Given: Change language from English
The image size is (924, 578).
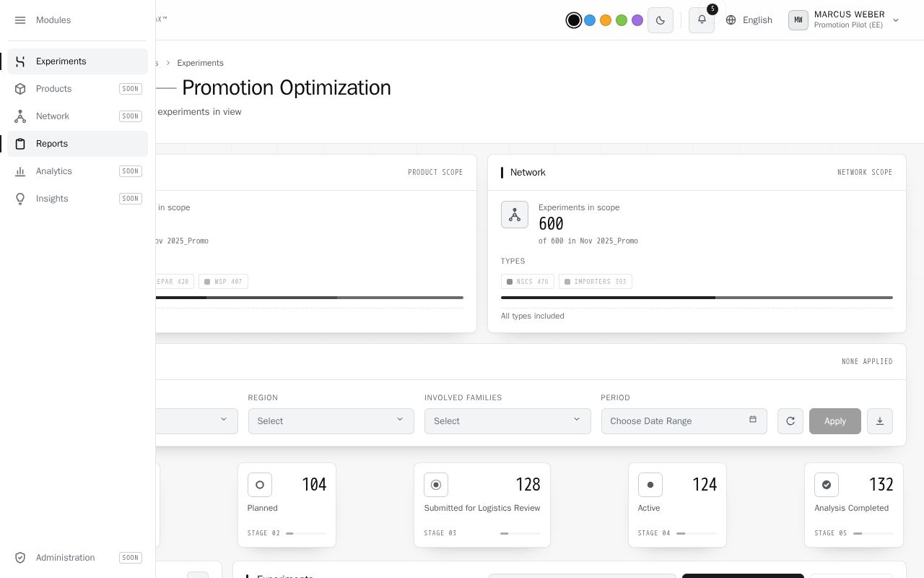Looking at the screenshot, I should pyautogui.click(x=749, y=20).
